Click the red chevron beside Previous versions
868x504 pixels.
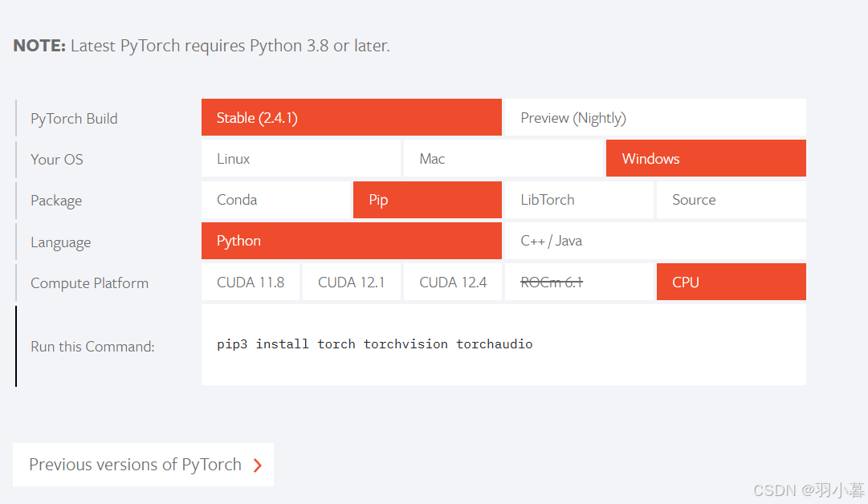258,465
